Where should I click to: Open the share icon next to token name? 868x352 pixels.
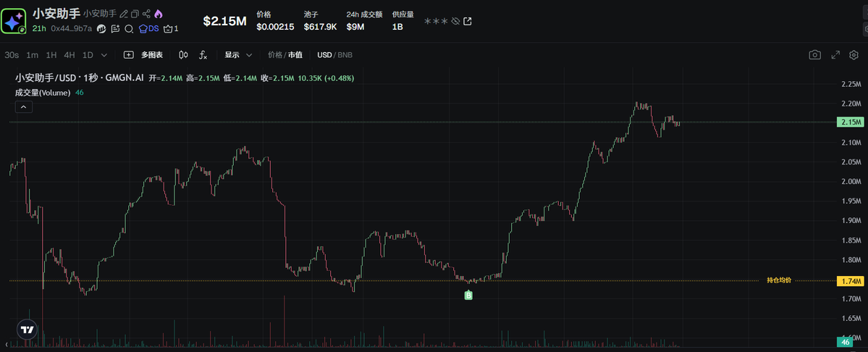tap(146, 14)
